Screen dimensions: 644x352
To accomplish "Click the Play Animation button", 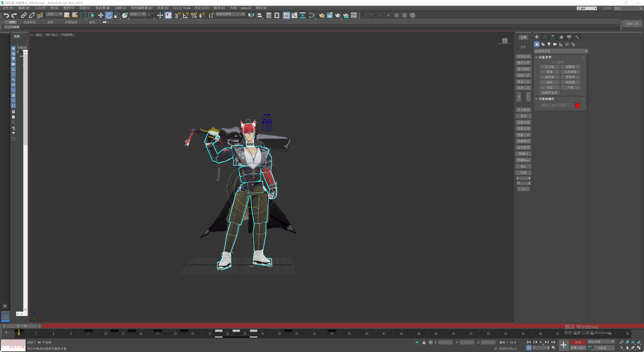I will pos(541,342).
